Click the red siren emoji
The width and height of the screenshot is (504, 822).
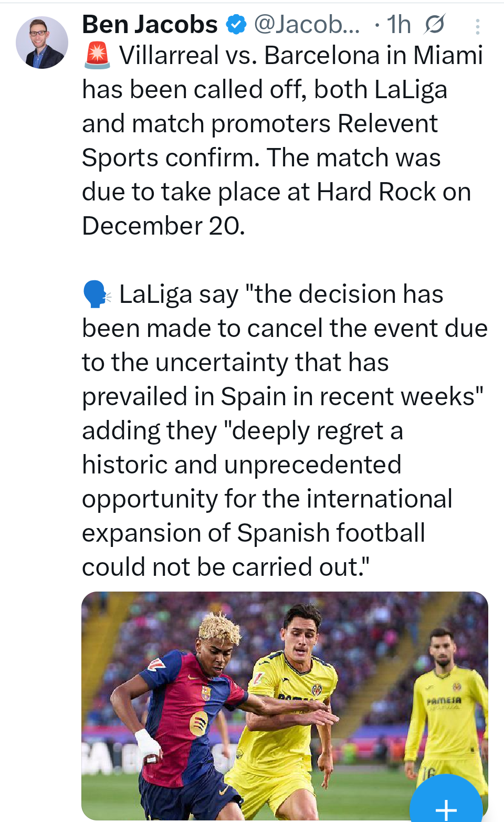tap(97, 56)
